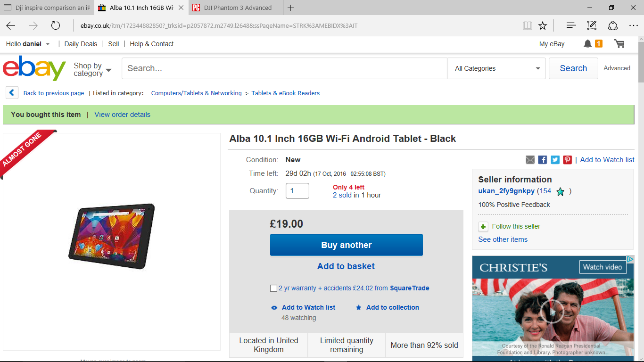Play the Christie's ad video

(x=552, y=311)
